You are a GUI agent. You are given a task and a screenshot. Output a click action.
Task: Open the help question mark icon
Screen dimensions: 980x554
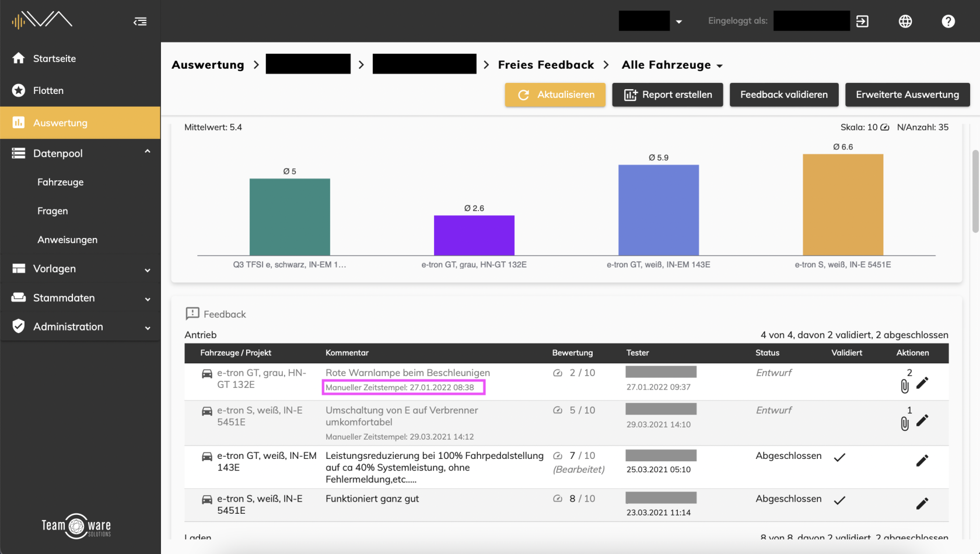[x=949, y=22]
